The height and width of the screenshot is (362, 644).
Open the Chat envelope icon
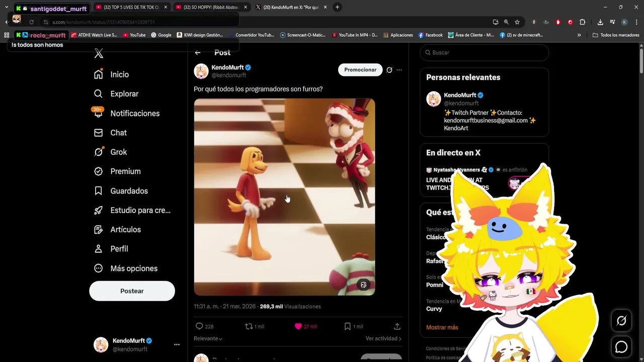(99, 133)
